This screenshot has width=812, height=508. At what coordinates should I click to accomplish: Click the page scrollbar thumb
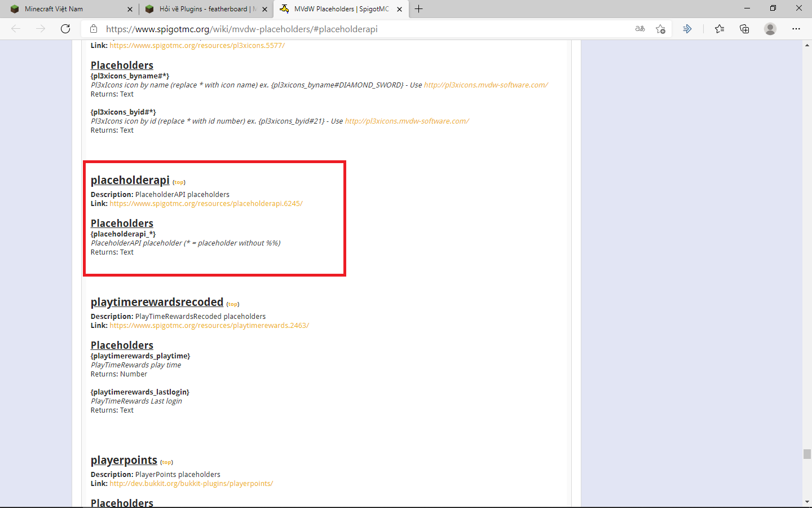pos(807,454)
